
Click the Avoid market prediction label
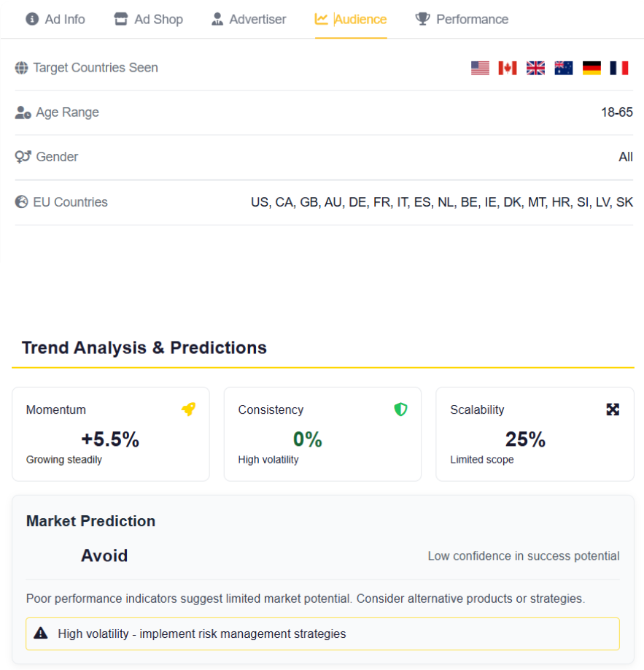tap(104, 555)
